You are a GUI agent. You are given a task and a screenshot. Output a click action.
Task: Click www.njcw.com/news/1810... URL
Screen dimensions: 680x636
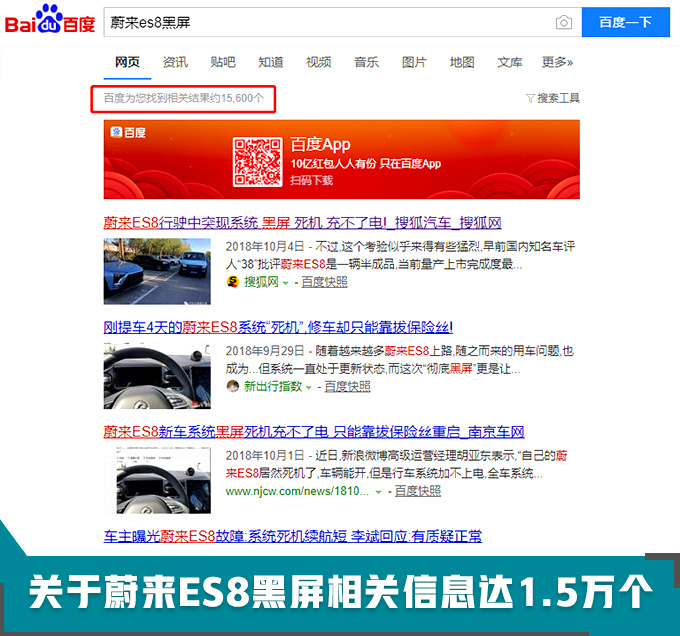pos(297,491)
